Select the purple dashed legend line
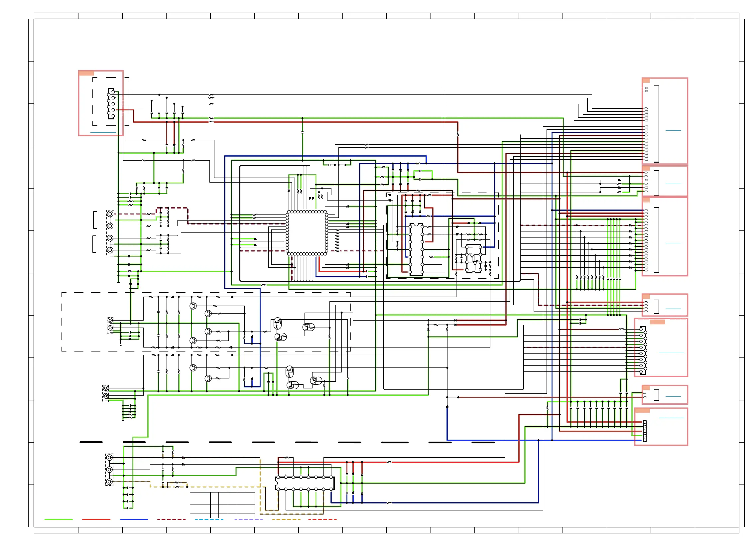 pos(248,519)
